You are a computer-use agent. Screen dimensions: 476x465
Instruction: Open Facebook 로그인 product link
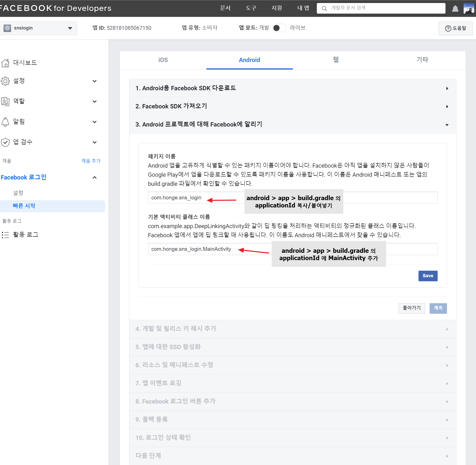[24, 177]
